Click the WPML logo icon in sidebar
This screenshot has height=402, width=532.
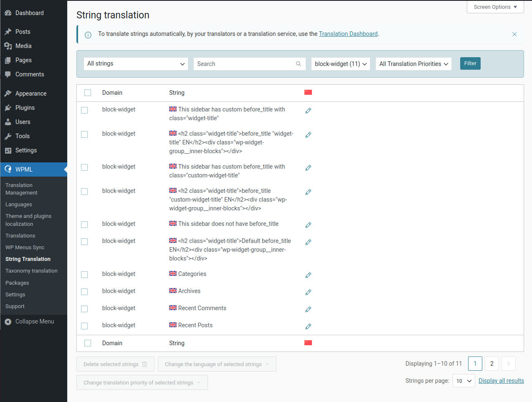pyautogui.click(x=8, y=169)
